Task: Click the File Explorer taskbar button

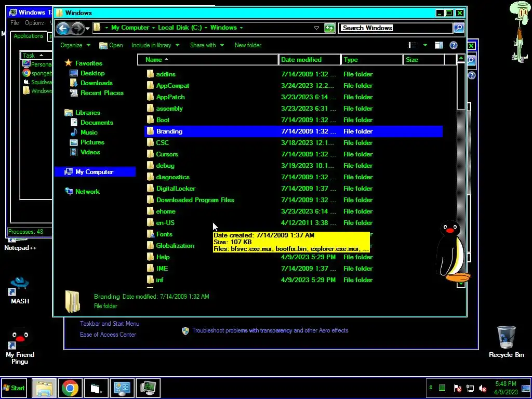Action: tap(44, 388)
